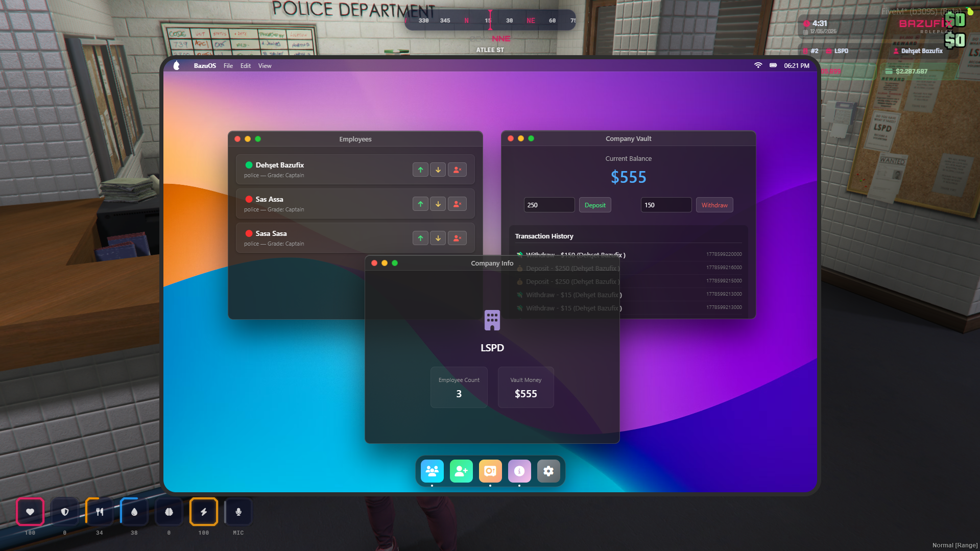
Task: Open the BazuOS menu
Action: (x=205, y=66)
